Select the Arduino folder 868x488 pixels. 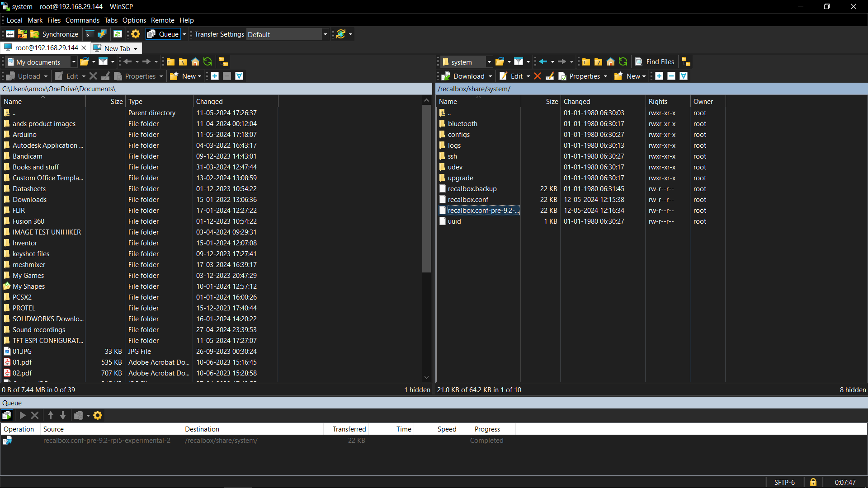click(24, 135)
